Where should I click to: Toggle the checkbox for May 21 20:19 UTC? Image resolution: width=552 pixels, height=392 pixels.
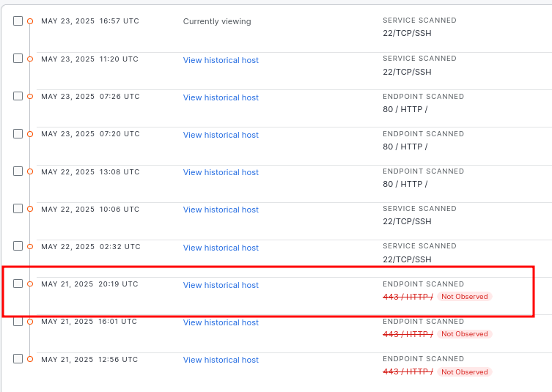18,284
